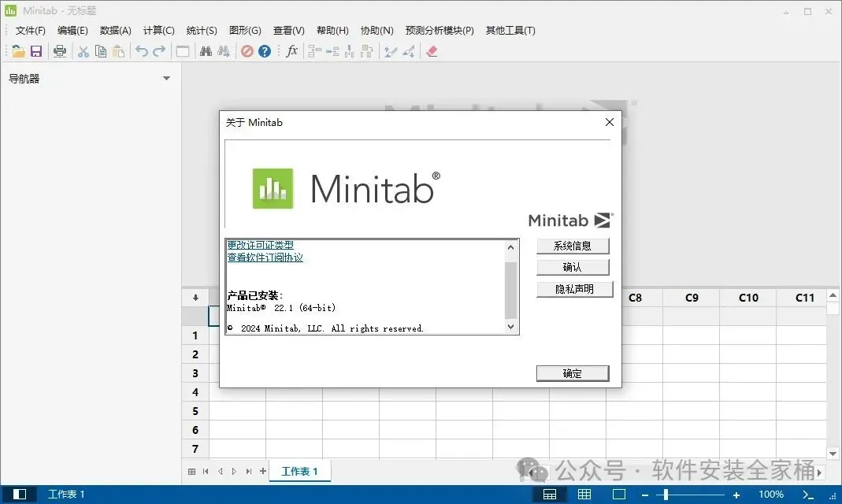Open the 计算(C) menu

coord(159,31)
